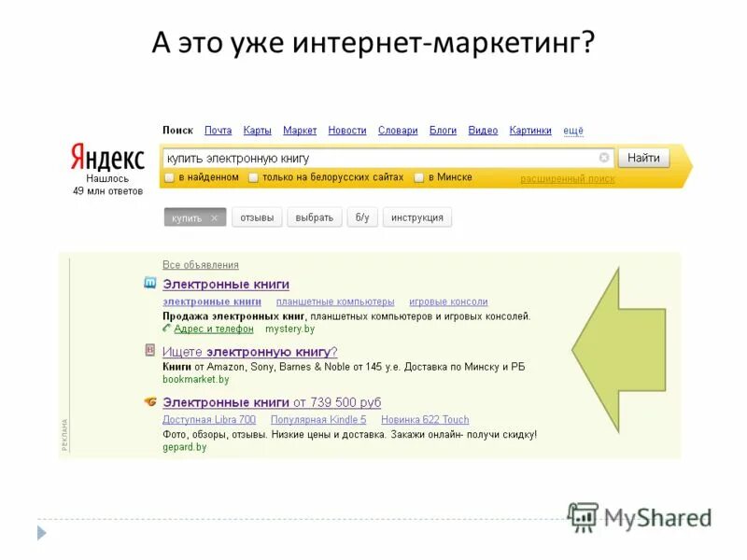Click the gepard.by domain text

coord(184,447)
